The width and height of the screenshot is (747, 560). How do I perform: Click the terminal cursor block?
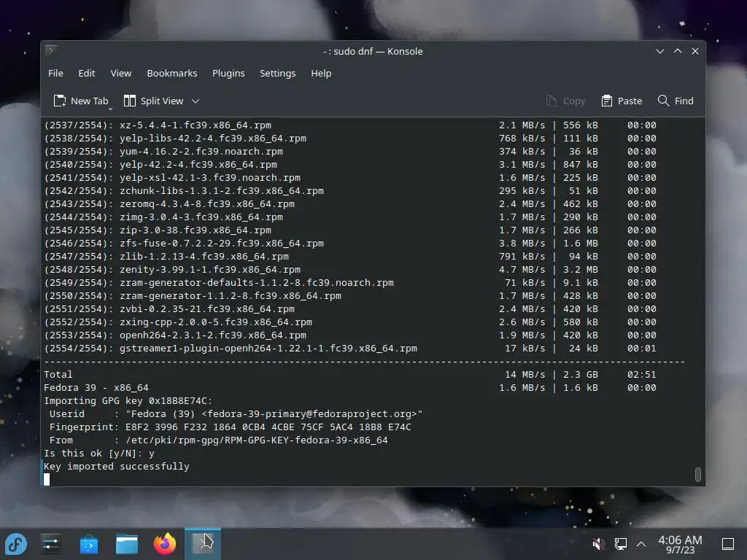(x=47, y=479)
